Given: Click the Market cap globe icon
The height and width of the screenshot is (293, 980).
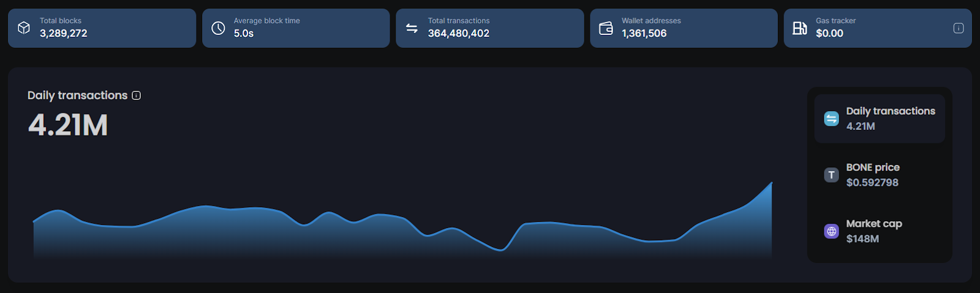Looking at the screenshot, I should (x=831, y=231).
